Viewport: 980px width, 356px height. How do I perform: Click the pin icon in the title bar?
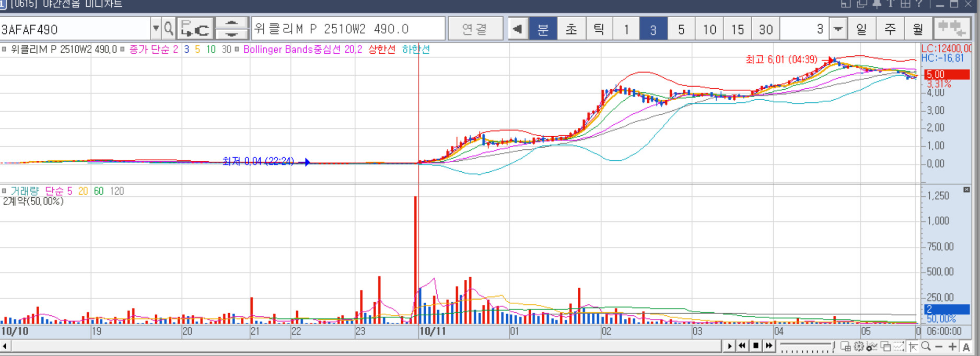pos(877,4)
